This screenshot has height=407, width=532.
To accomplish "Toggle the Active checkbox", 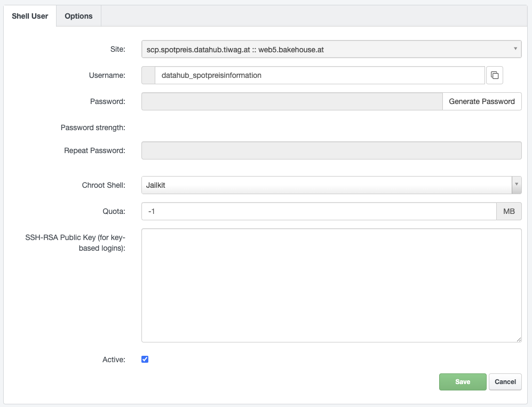I will click(x=145, y=360).
